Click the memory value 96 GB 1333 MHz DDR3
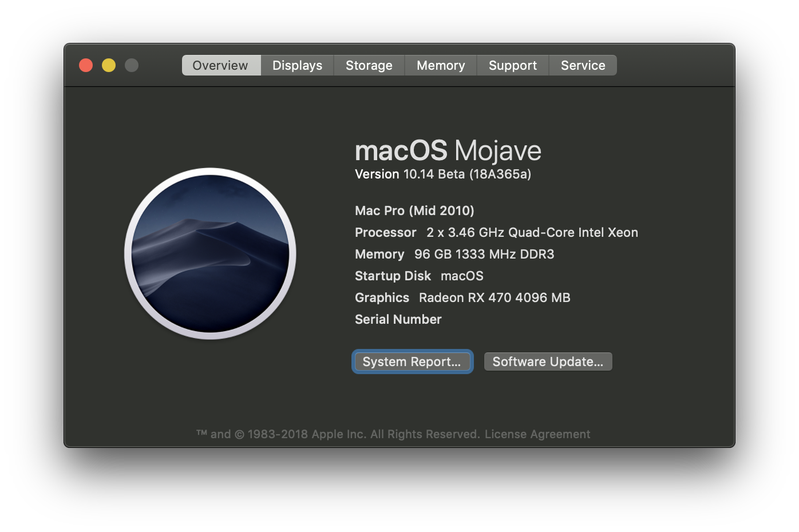 484,254
